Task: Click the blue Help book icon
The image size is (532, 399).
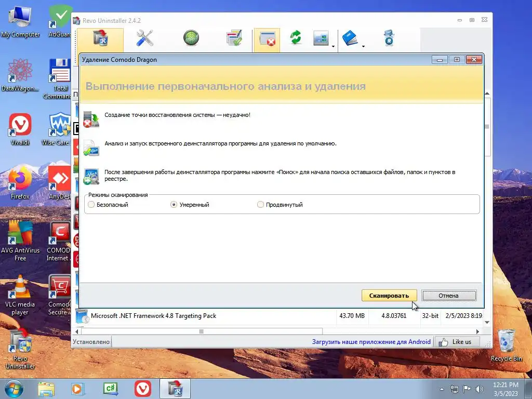Action: coord(350,38)
